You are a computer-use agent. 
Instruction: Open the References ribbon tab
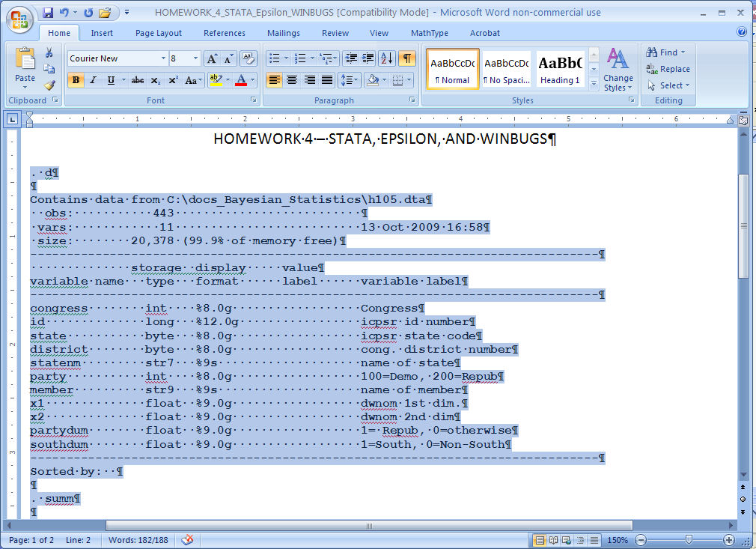click(x=224, y=33)
